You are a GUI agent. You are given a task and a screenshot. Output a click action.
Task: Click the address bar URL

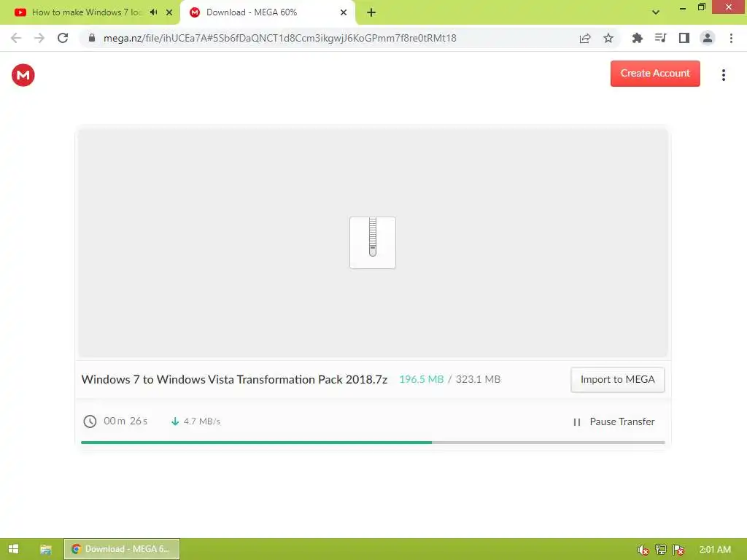[x=279, y=38]
